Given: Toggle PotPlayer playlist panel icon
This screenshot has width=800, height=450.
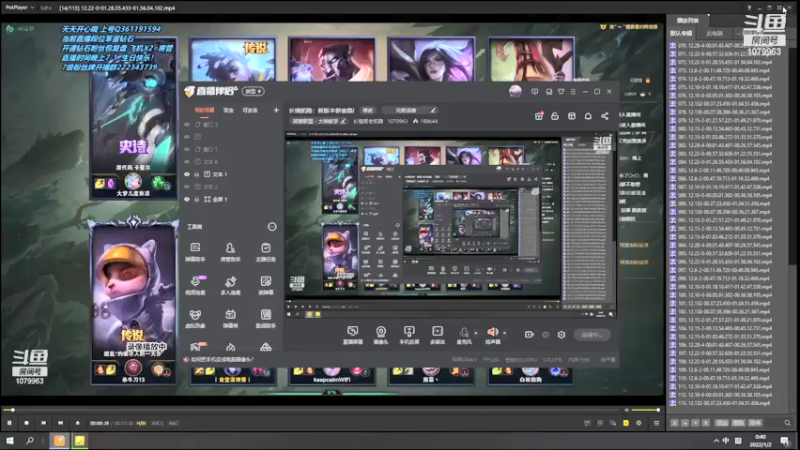Looking at the screenshot, I should [657, 423].
